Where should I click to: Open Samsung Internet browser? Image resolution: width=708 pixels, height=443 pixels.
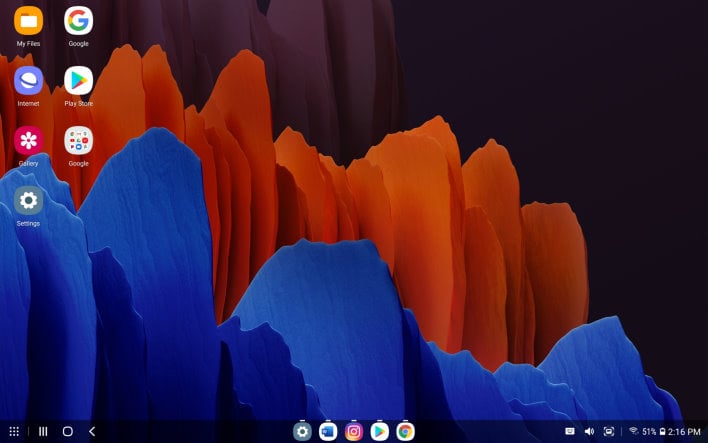[x=28, y=81]
